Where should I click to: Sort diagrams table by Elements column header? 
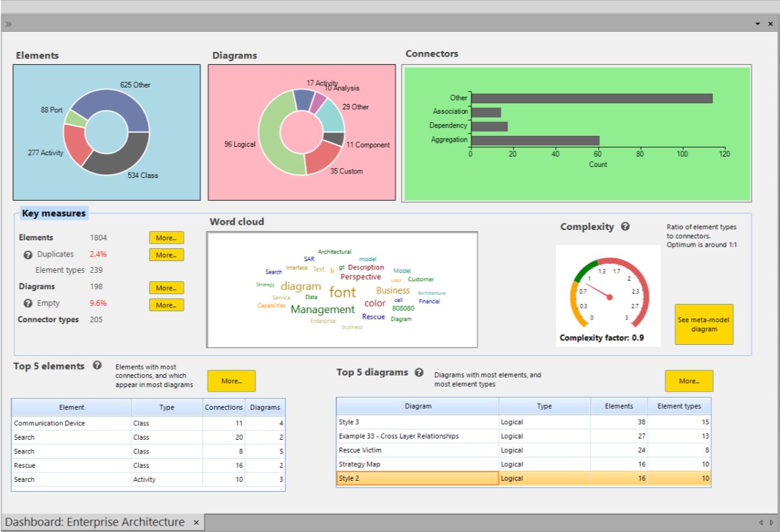619,406
